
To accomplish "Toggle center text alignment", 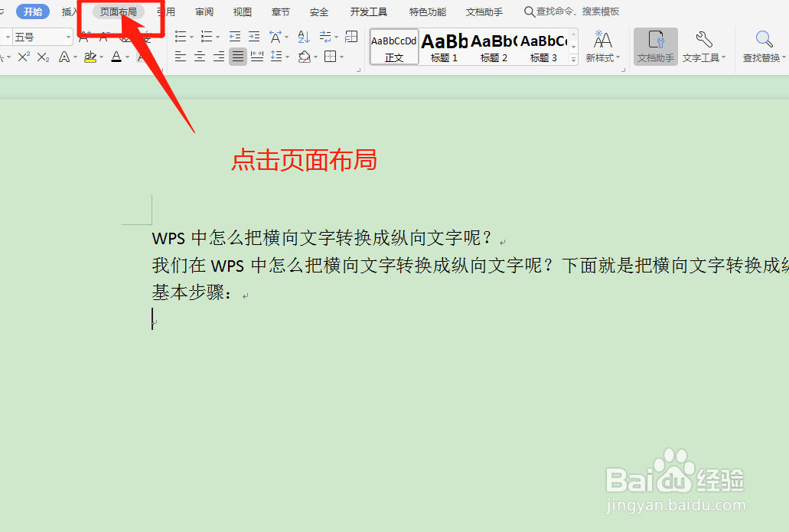I will pos(200,57).
